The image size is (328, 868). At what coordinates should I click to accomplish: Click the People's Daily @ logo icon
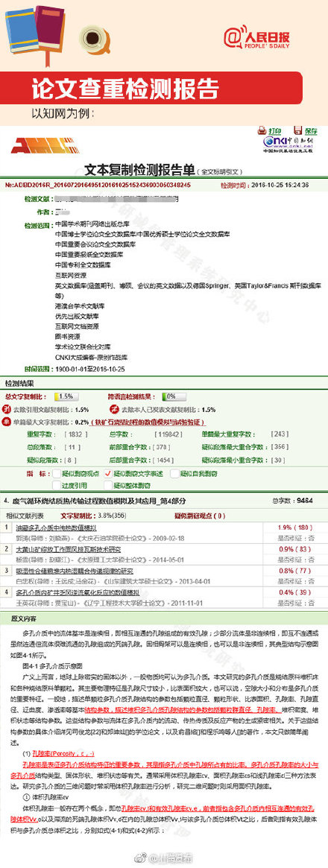[233, 37]
